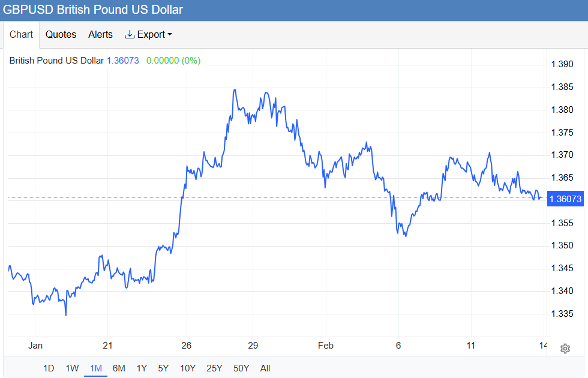
Task: Click the 1.36073 current price label
Action: click(566, 199)
